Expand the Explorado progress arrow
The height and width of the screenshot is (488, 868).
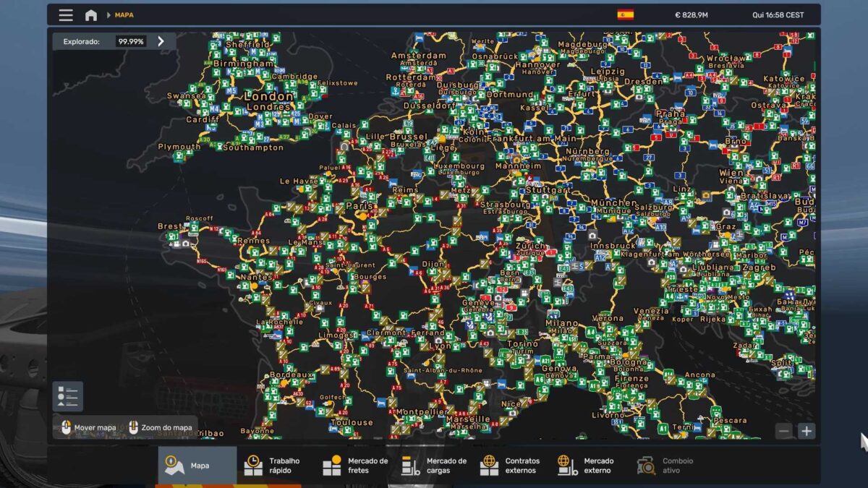[161, 41]
